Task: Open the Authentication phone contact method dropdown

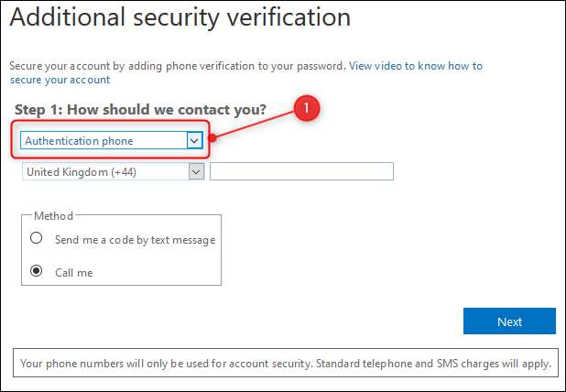Action: pos(103,141)
